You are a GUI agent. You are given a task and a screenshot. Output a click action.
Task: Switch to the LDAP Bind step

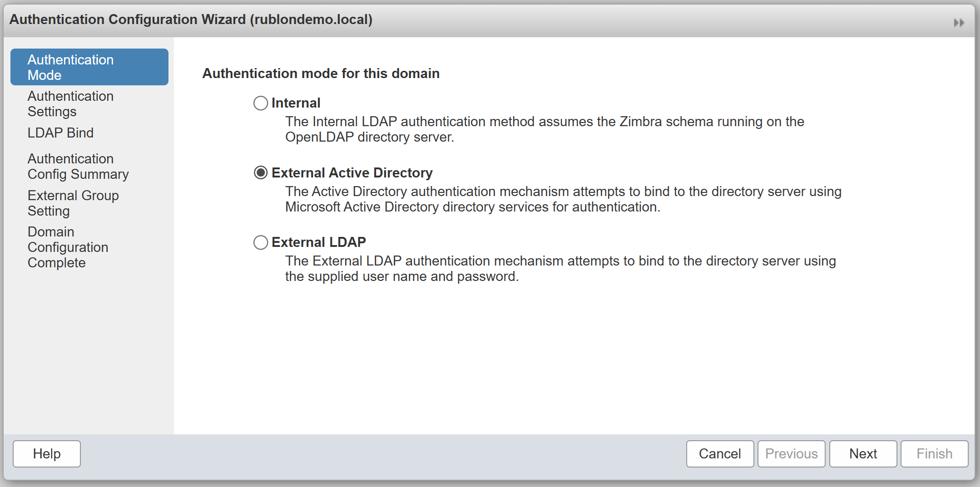(x=60, y=133)
